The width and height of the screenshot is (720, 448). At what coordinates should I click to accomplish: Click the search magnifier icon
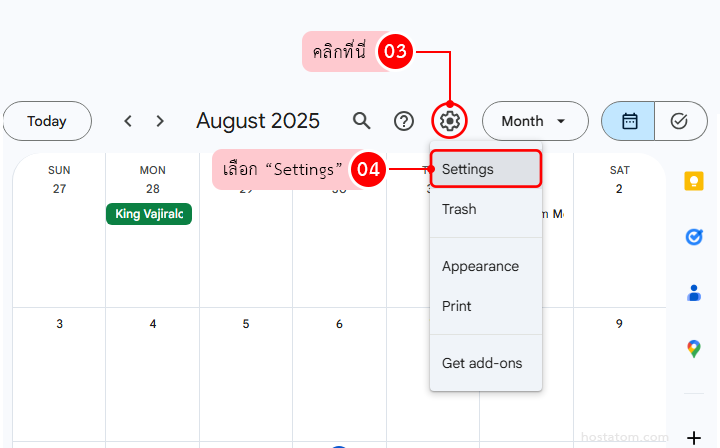click(362, 121)
